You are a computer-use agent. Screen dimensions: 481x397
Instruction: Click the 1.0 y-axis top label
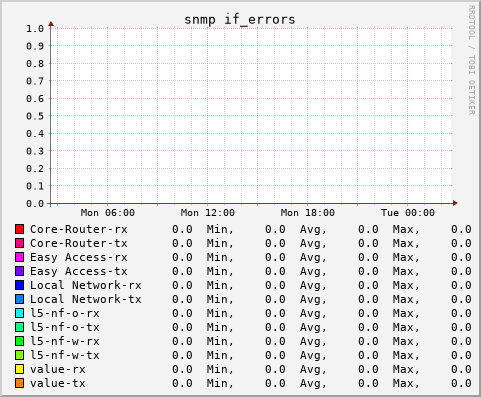click(x=35, y=29)
